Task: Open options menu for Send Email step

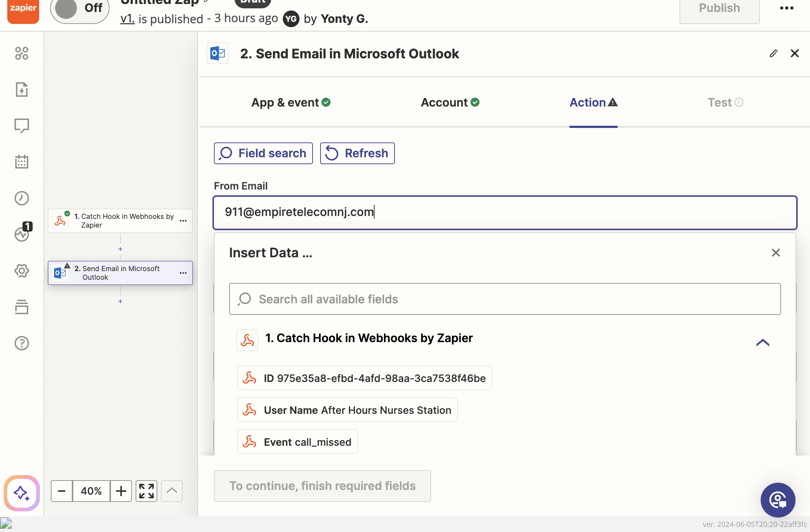Action: (183, 273)
